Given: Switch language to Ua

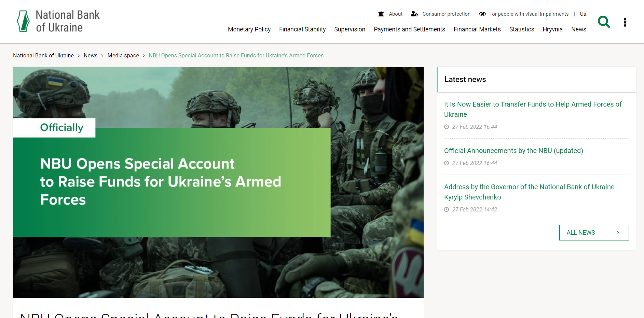Looking at the screenshot, I should click(x=583, y=14).
